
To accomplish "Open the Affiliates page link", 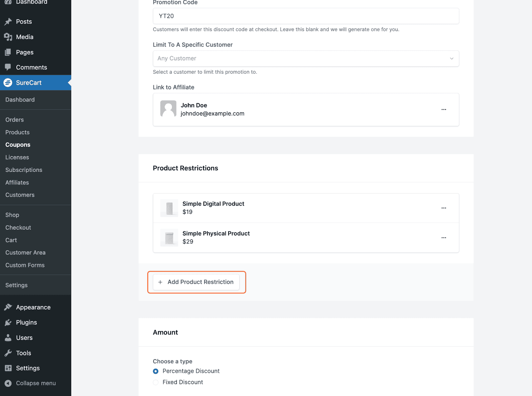I will (x=17, y=182).
